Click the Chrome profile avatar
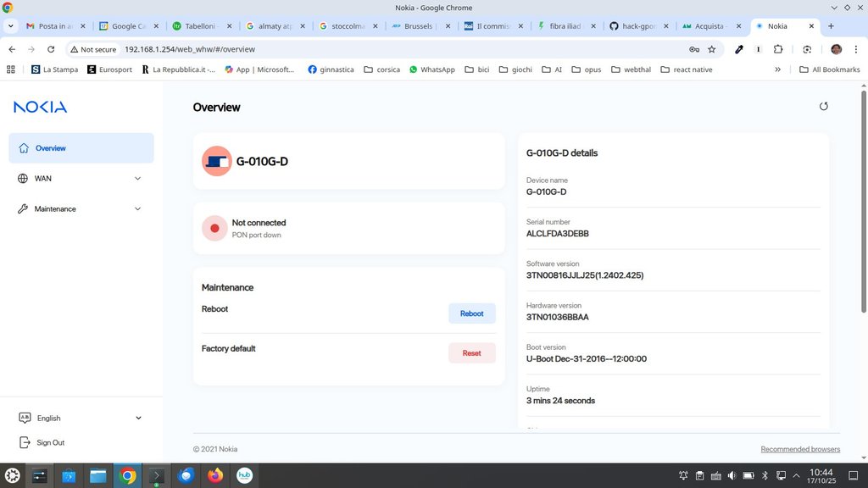This screenshot has height=488, width=868. pos(836,49)
